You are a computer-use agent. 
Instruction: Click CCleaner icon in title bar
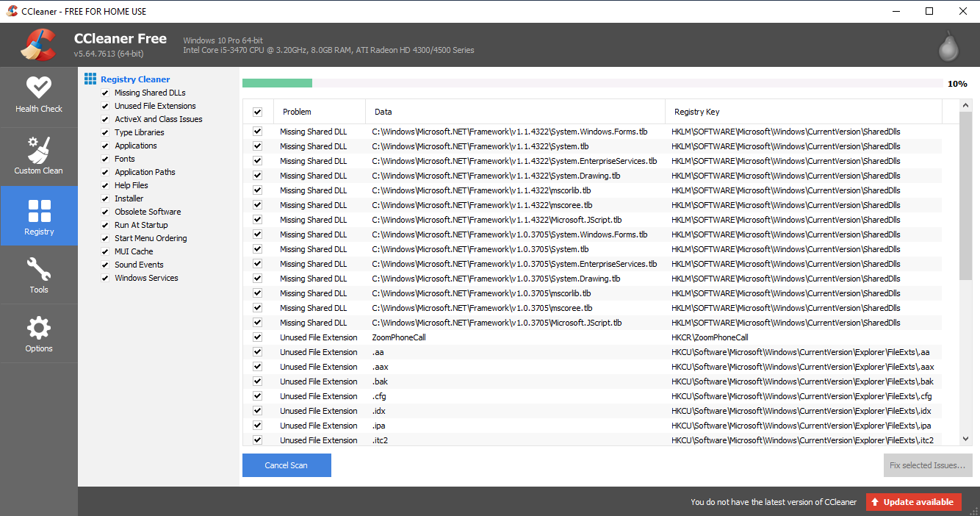click(x=12, y=11)
